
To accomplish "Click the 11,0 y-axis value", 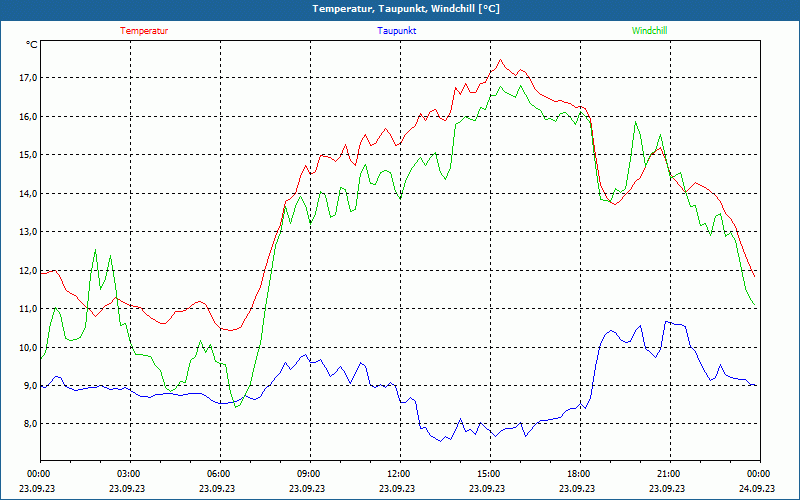I will (x=28, y=309).
